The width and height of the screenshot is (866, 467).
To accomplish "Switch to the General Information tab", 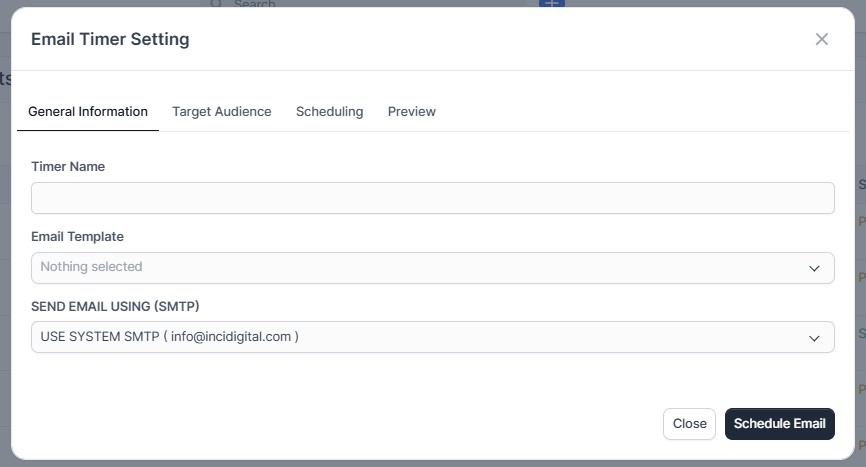I will coord(88,112).
